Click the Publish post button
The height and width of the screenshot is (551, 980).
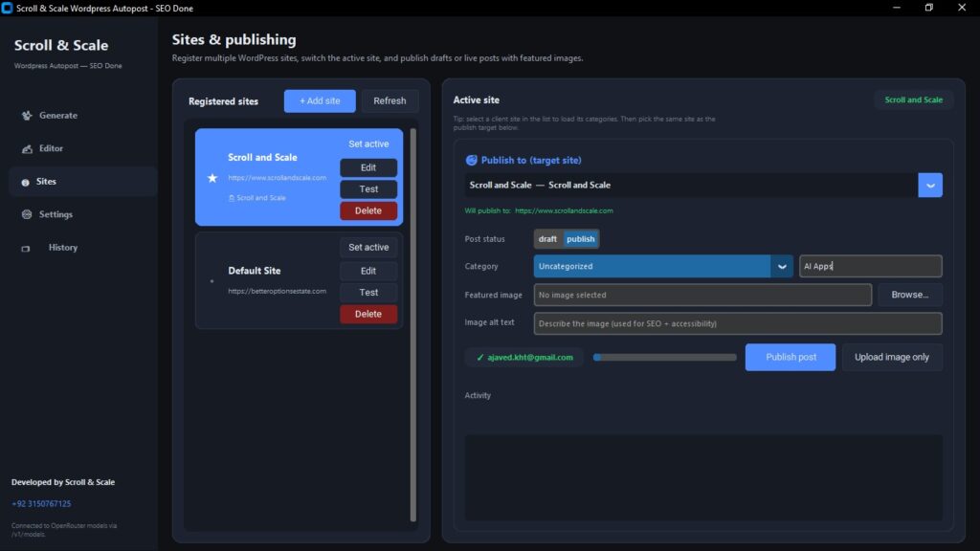pyautogui.click(x=790, y=358)
